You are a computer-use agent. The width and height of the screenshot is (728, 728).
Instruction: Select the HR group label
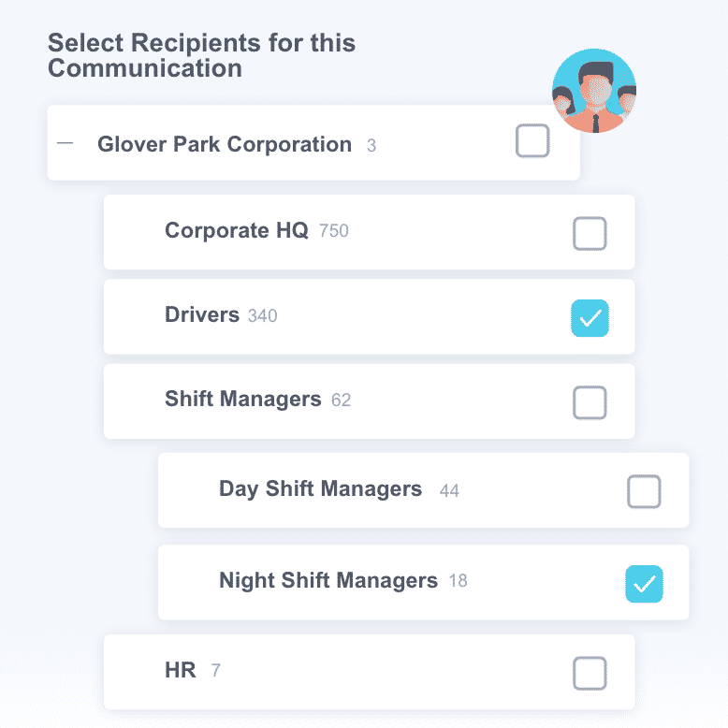(x=181, y=670)
